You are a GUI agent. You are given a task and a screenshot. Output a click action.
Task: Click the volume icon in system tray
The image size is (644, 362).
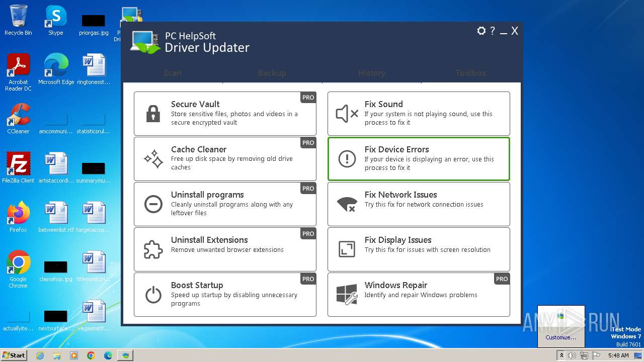click(572, 355)
